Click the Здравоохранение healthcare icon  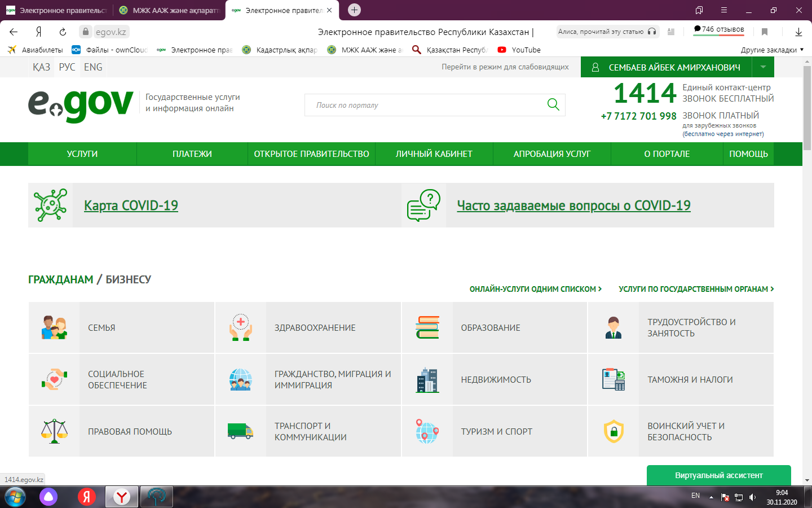[241, 327]
